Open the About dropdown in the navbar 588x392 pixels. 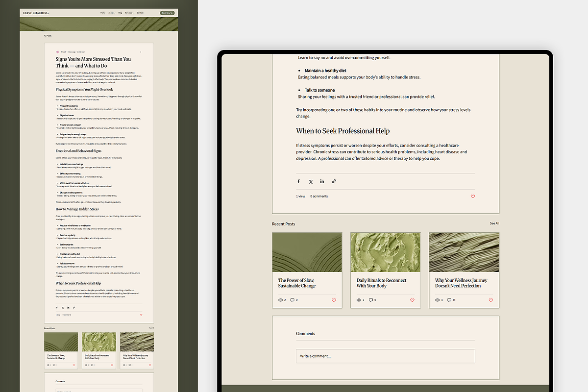point(112,13)
